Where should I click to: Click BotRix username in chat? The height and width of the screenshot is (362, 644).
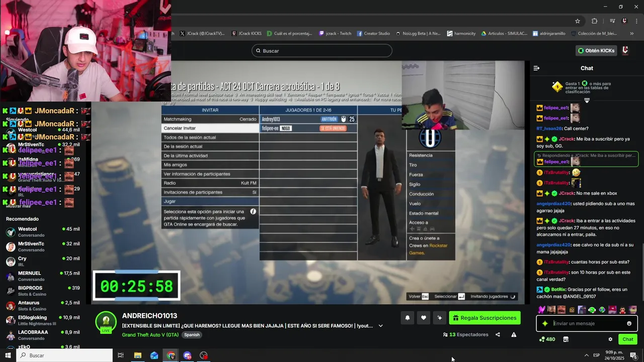point(558,290)
